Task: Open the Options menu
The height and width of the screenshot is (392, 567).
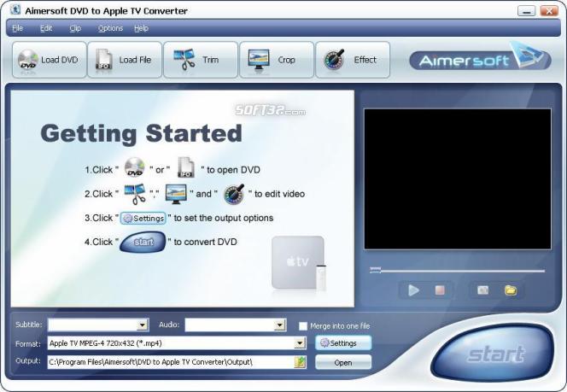Action: 110,28
